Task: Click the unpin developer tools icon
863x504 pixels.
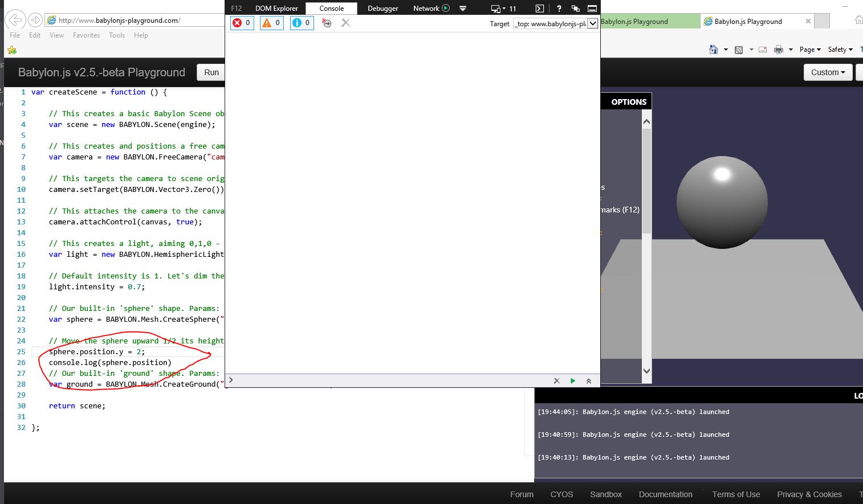Action: pos(575,8)
